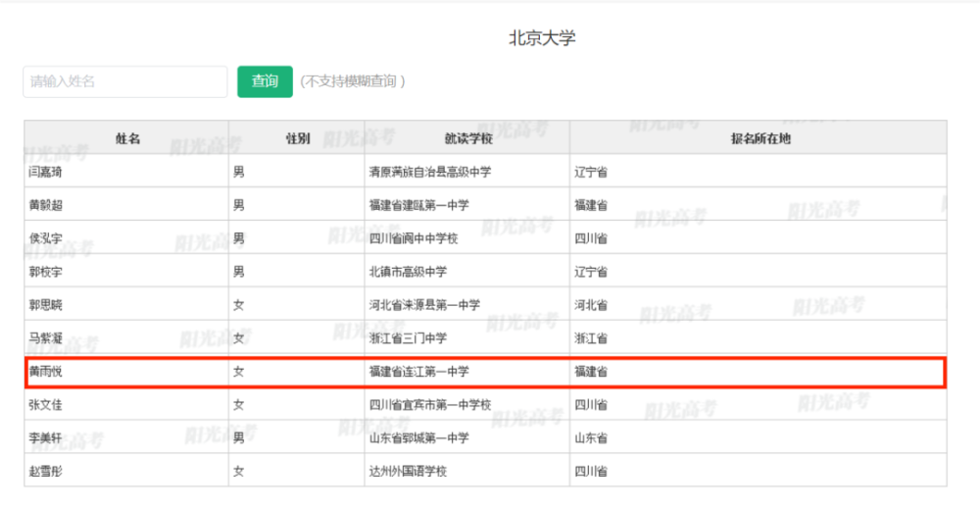Screen dimensions: 980x513
Task: Select the name 赵雪彤 in the table
Action: [46, 471]
